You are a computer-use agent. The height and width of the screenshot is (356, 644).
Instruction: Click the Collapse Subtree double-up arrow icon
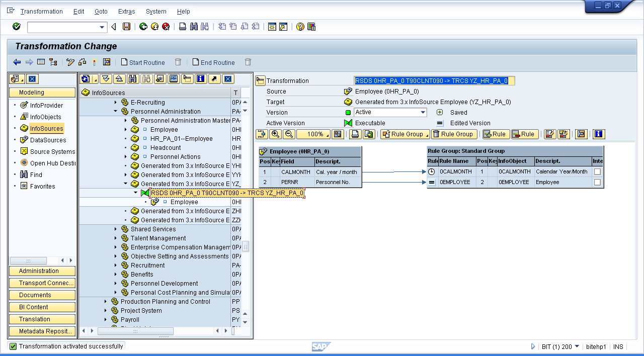coord(119,79)
